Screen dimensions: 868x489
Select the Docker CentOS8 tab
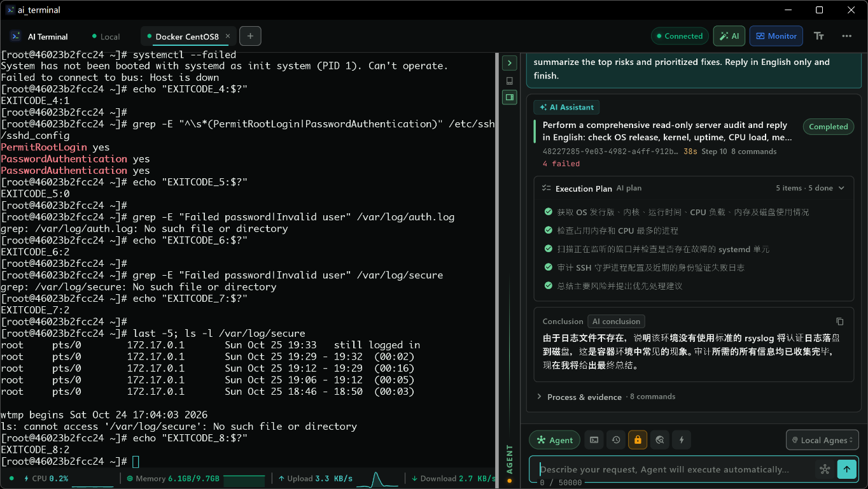188,36
